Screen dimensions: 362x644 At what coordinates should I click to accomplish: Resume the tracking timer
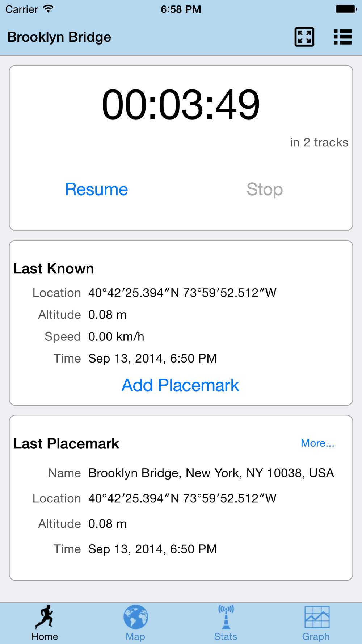coord(96,189)
